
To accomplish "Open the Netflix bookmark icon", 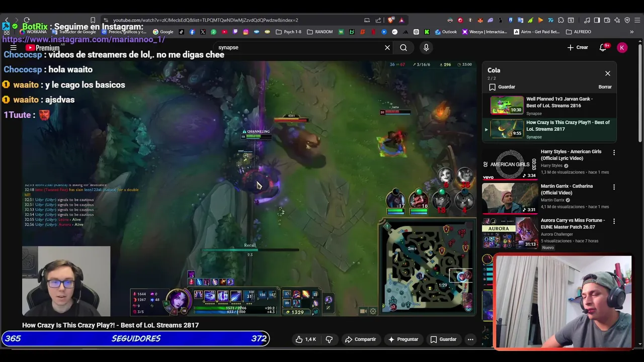I will coord(373,32).
